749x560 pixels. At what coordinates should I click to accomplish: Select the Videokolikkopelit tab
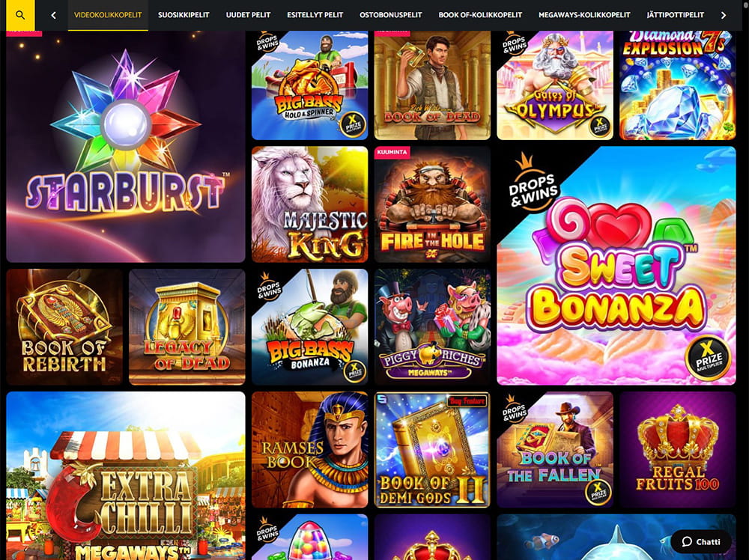(x=108, y=15)
